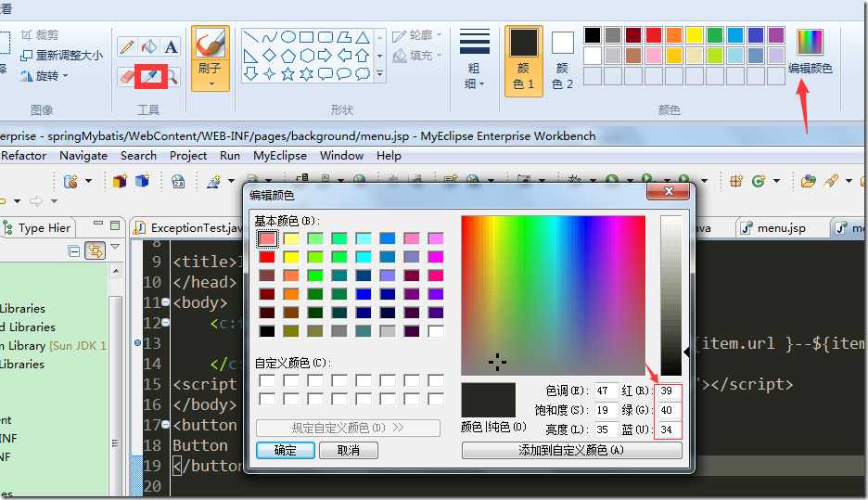This screenshot has width=868, height=500.
Task: Choose the Pentagon shape
Action: coord(287,56)
